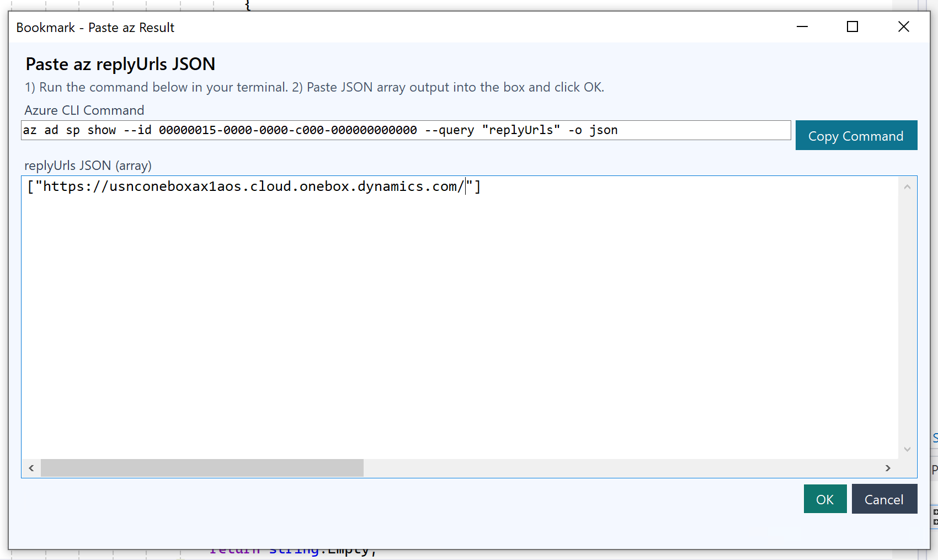Click the blue S link behind the dialog
The width and height of the screenshot is (938, 560).
pyautogui.click(x=935, y=439)
